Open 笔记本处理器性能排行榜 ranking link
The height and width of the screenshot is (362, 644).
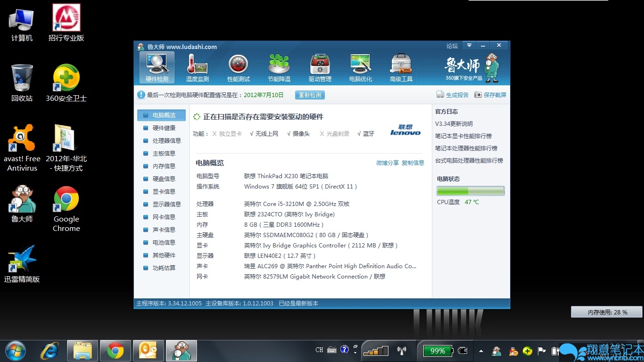(x=466, y=148)
